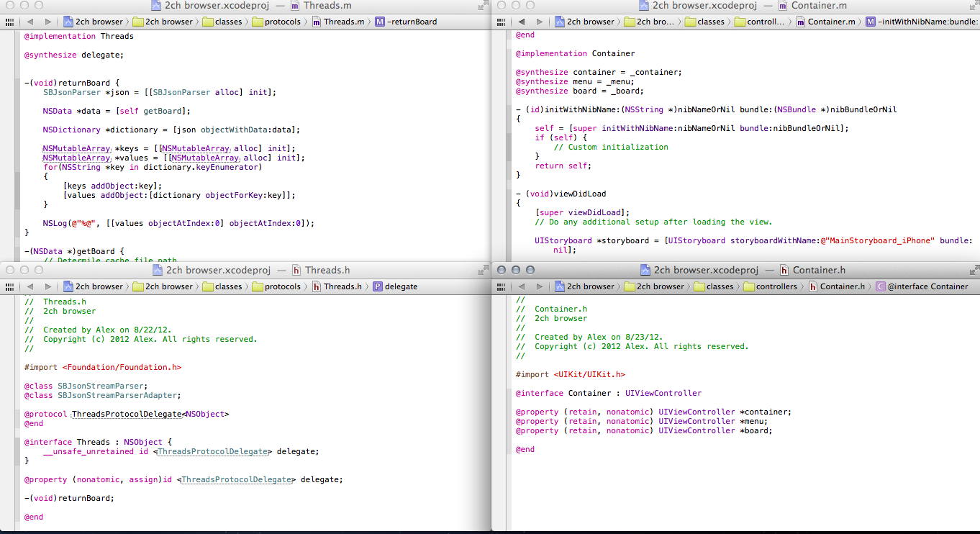Open Threads.m file breadcrumb popup
980x534 pixels.
click(x=338, y=22)
